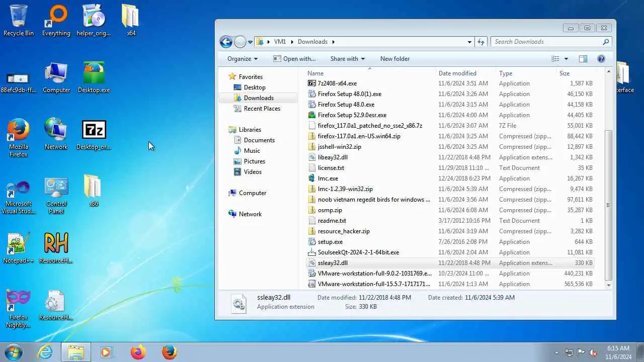Open the Share with dropdown menu

348,59
